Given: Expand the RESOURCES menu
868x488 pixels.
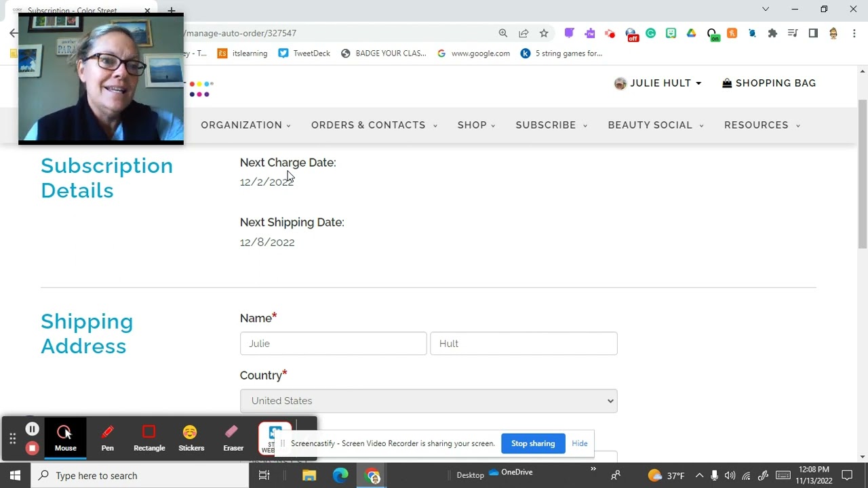Looking at the screenshot, I should pyautogui.click(x=762, y=125).
